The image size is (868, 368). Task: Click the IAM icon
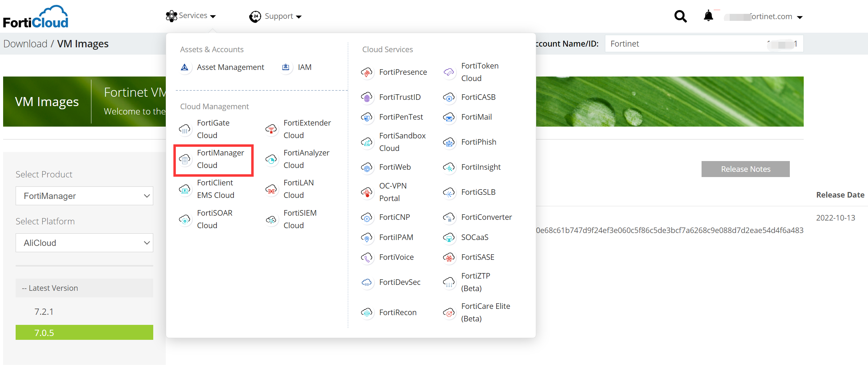tap(286, 67)
